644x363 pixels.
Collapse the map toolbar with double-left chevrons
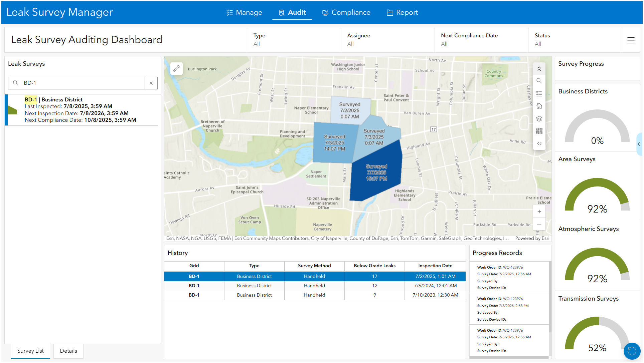click(539, 143)
